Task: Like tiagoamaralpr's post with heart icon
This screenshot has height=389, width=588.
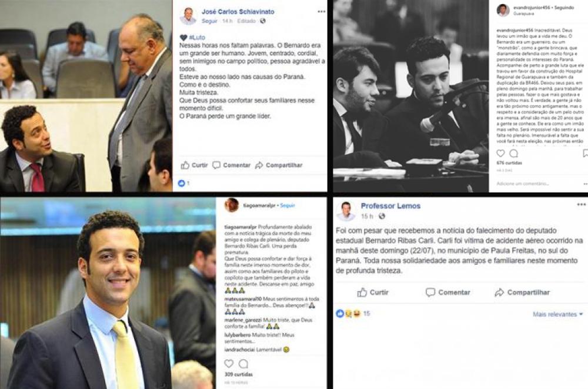Action: 229,364
